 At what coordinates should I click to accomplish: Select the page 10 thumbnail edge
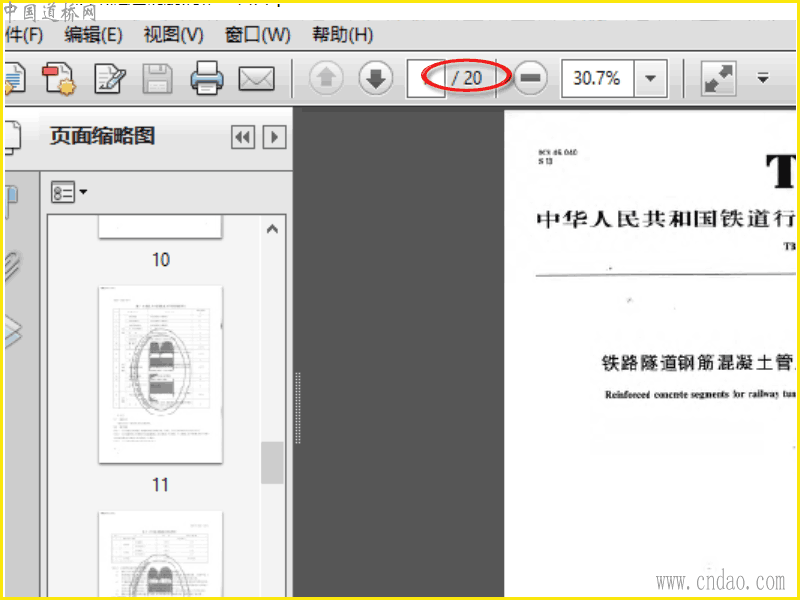pos(161,227)
